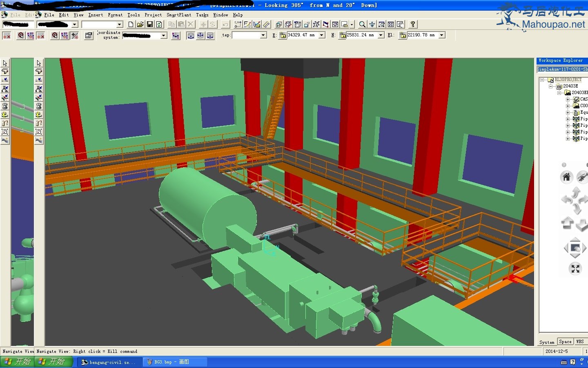
Task: Click the Undo arrow icon
Action: [x=225, y=25]
